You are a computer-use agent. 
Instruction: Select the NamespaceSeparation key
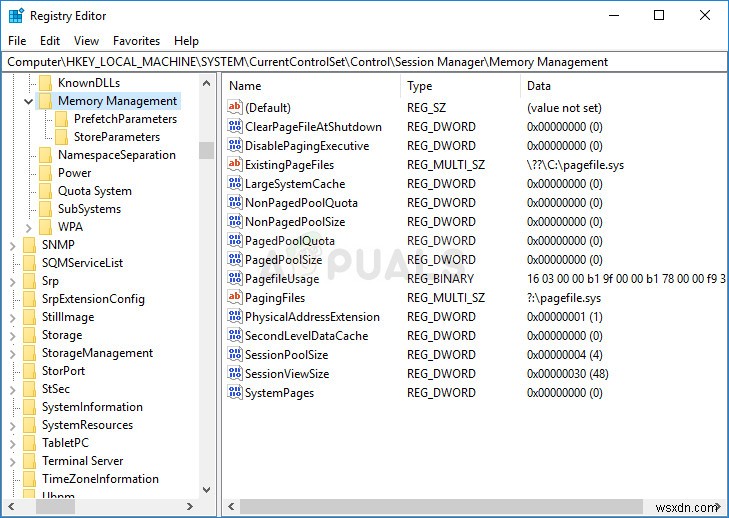tap(117, 155)
